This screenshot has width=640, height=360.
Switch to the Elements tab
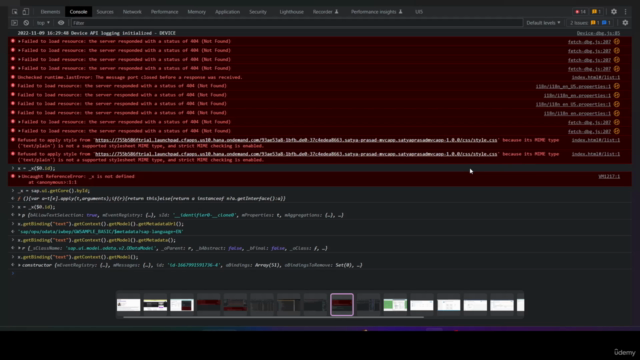coord(50,12)
